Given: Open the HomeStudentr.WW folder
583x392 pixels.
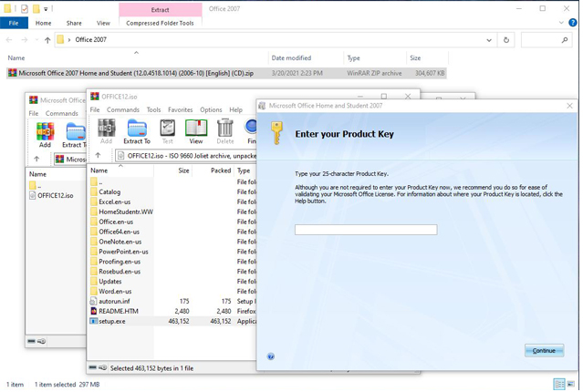Looking at the screenshot, I should pos(126,211).
